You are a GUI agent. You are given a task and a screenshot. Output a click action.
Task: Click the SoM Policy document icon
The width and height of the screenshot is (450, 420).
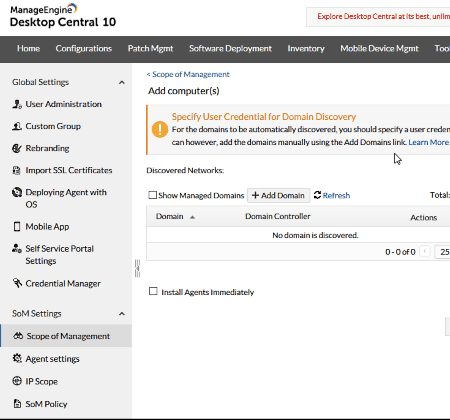click(x=17, y=404)
